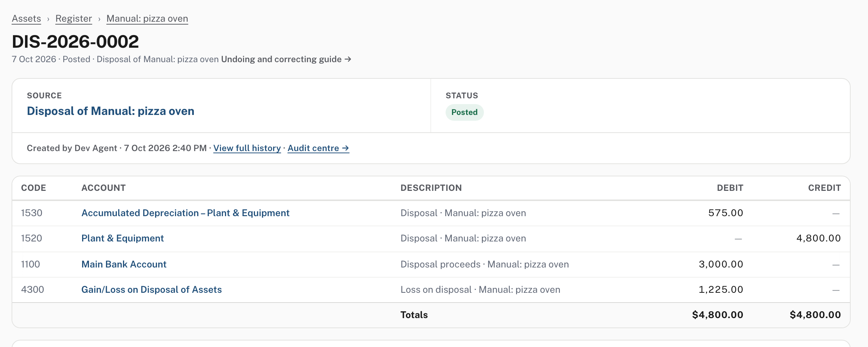Click the 1,225.00 debit amount
Image resolution: width=868 pixels, height=347 pixels.
tap(721, 290)
